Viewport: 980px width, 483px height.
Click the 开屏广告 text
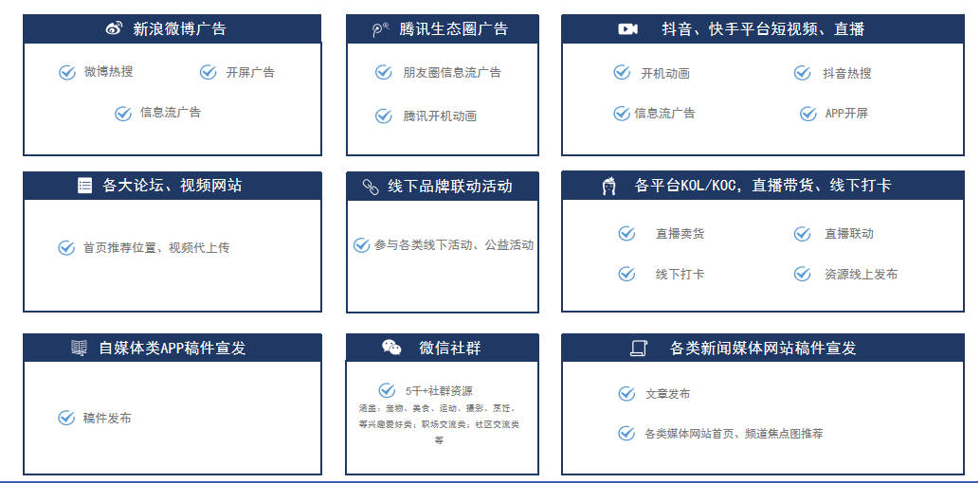pos(250,73)
